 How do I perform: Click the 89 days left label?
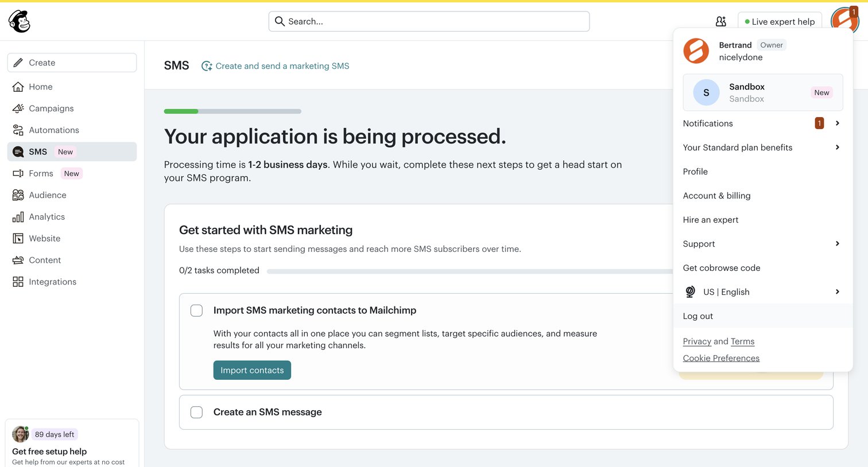click(x=55, y=434)
